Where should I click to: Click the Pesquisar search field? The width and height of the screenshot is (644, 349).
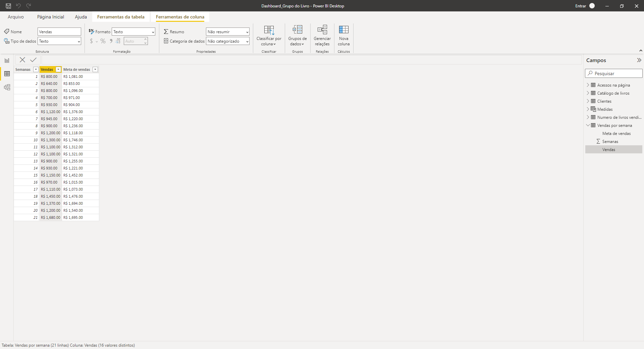[614, 73]
